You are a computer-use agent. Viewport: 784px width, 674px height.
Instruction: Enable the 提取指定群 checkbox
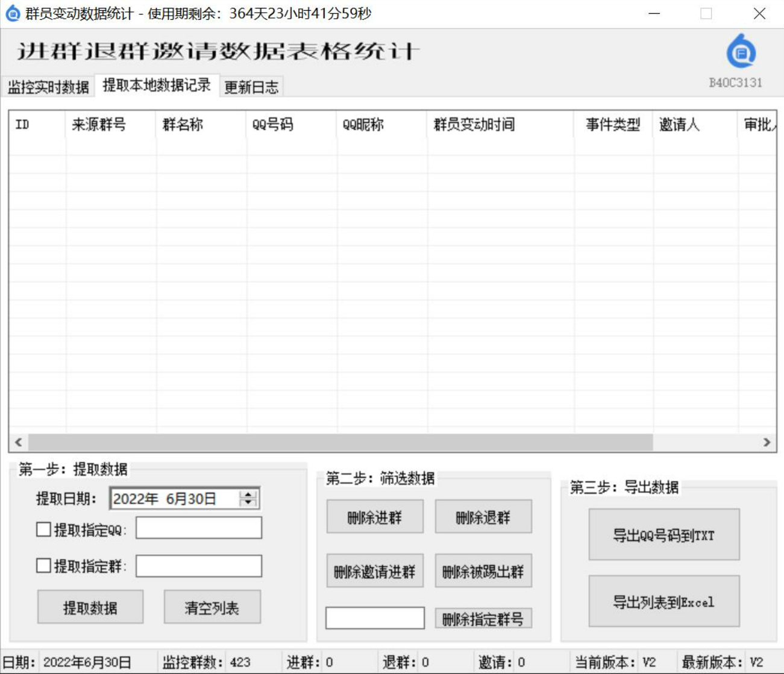[43, 566]
